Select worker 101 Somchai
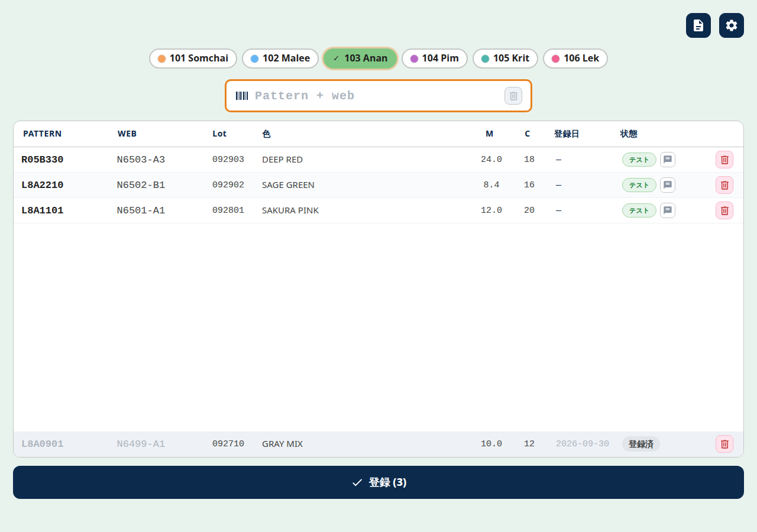The image size is (757, 532). pyautogui.click(x=193, y=59)
